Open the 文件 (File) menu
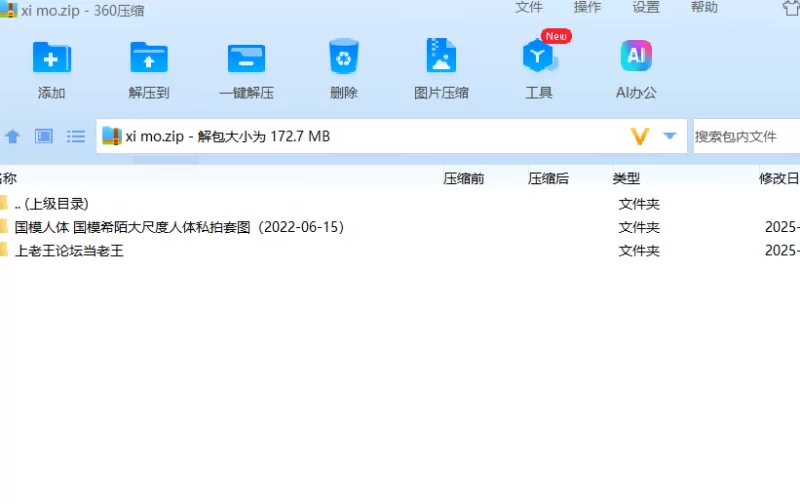The height and width of the screenshot is (504, 800). coord(529,8)
